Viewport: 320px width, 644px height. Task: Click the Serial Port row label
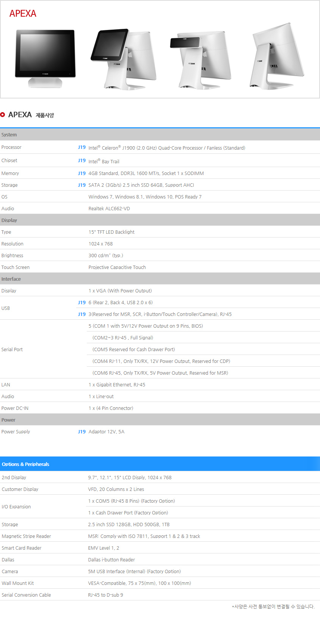(x=12, y=350)
